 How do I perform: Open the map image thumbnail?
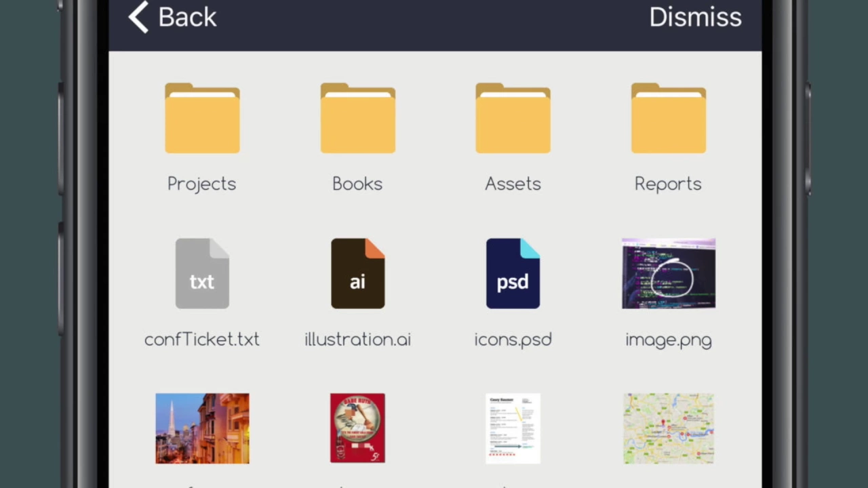(x=669, y=428)
